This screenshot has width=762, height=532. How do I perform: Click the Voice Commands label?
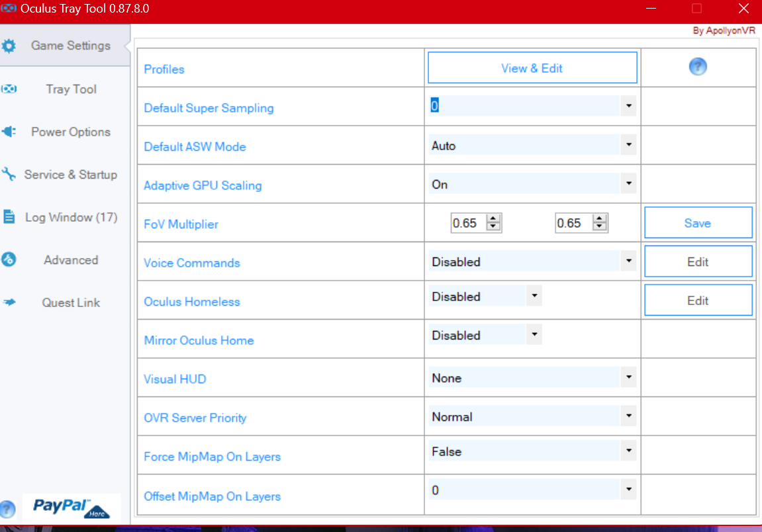point(192,263)
